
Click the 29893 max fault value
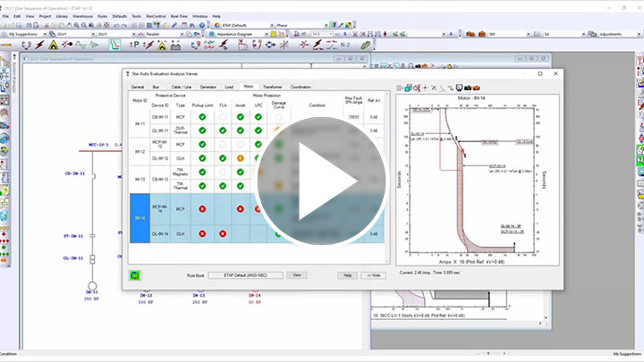[x=353, y=117]
